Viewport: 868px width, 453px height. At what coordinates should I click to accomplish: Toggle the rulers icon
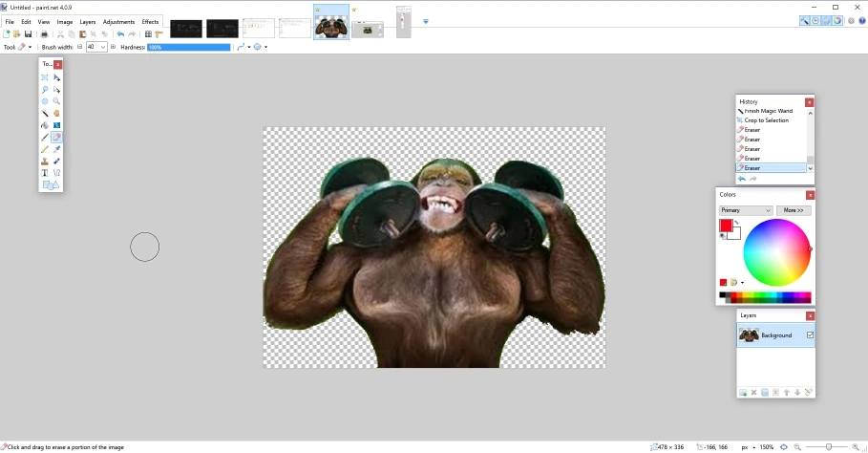coord(159,34)
